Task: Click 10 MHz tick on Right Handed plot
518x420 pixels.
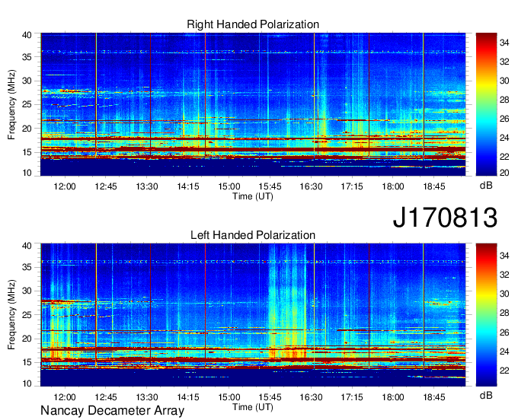Action: [27, 173]
